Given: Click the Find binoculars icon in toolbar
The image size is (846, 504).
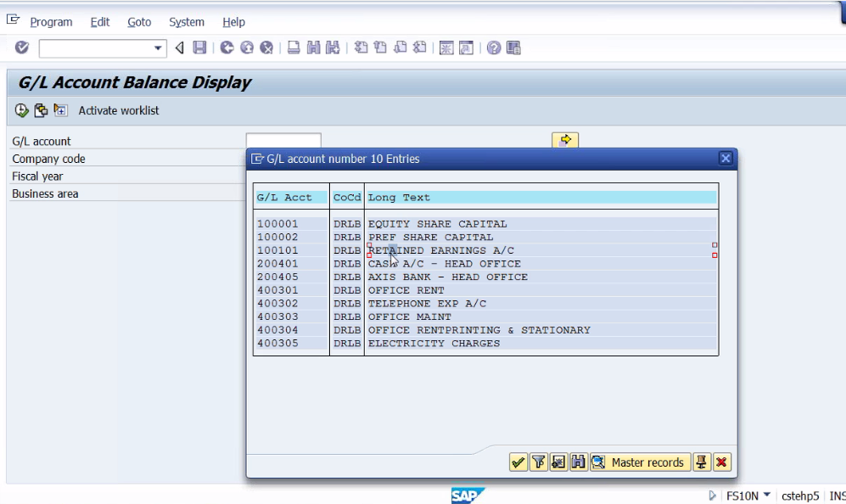Looking at the screenshot, I should pyautogui.click(x=313, y=48).
